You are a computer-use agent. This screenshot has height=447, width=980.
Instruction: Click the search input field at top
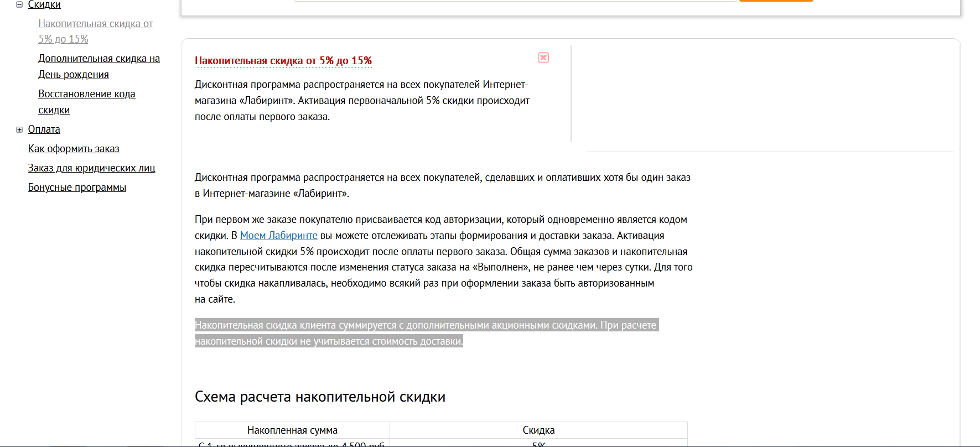coord(515,1)
